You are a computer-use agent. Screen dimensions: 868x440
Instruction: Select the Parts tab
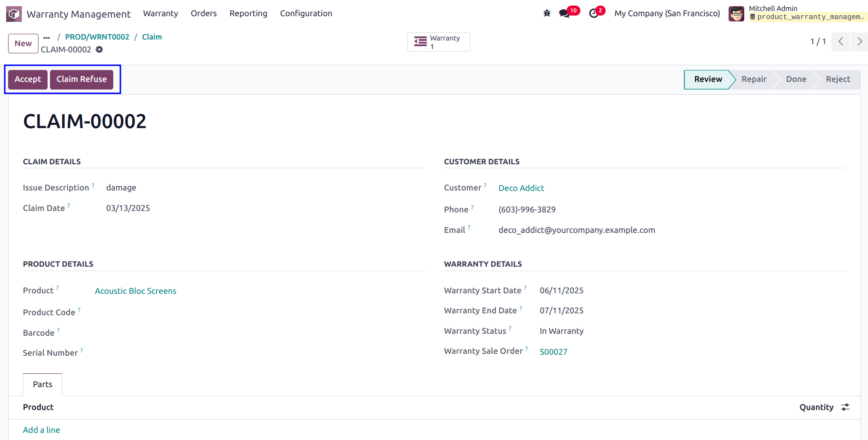tap(42, 384)
